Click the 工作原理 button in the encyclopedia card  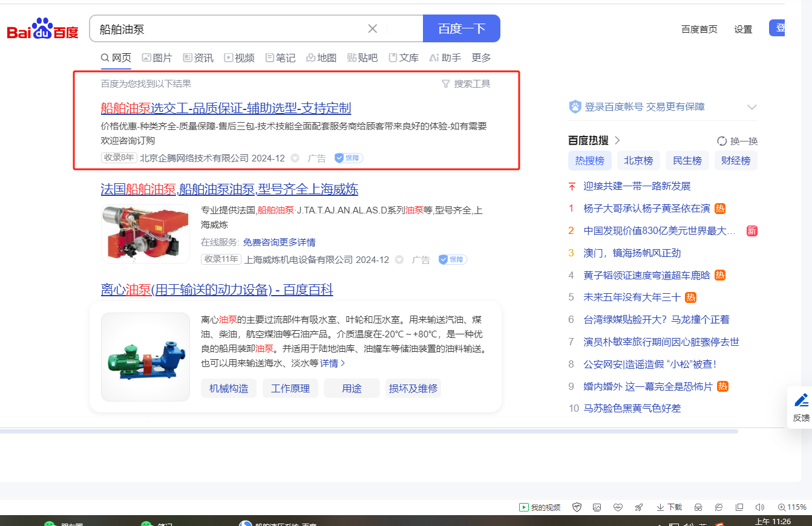click(x=290, y=388)
